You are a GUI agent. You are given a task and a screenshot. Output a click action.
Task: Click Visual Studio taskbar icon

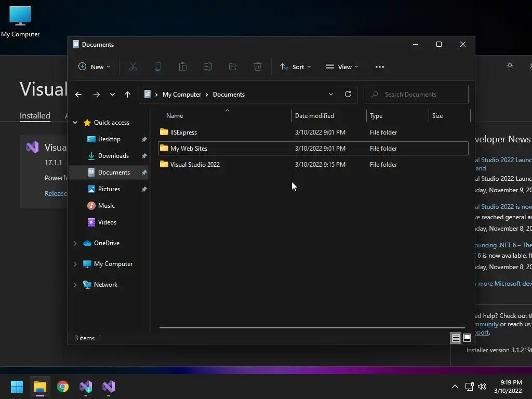pos(109,387)
